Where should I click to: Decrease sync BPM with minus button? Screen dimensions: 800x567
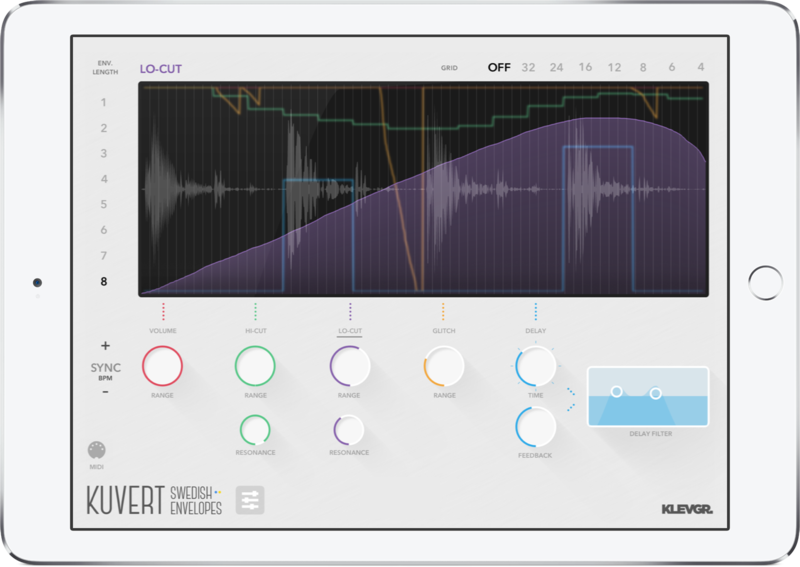pos(105,391)
